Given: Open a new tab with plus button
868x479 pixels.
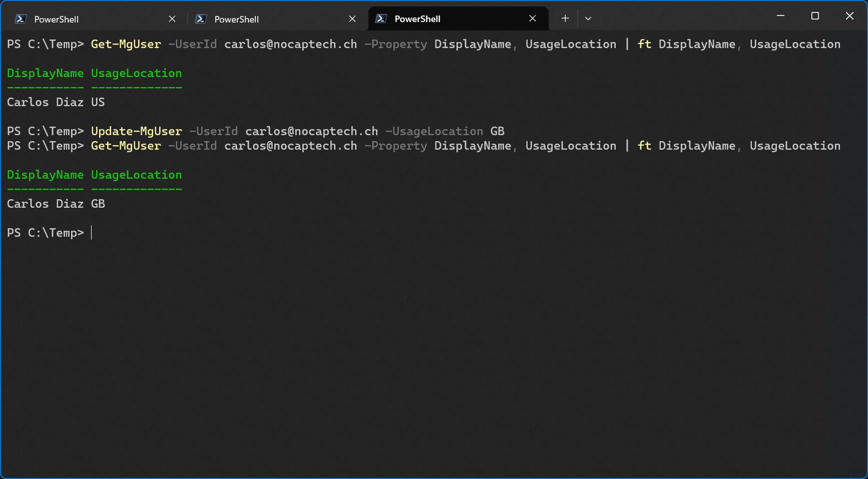Looking at the screenshot, I should pyautogui.click(x=565, y=19).
